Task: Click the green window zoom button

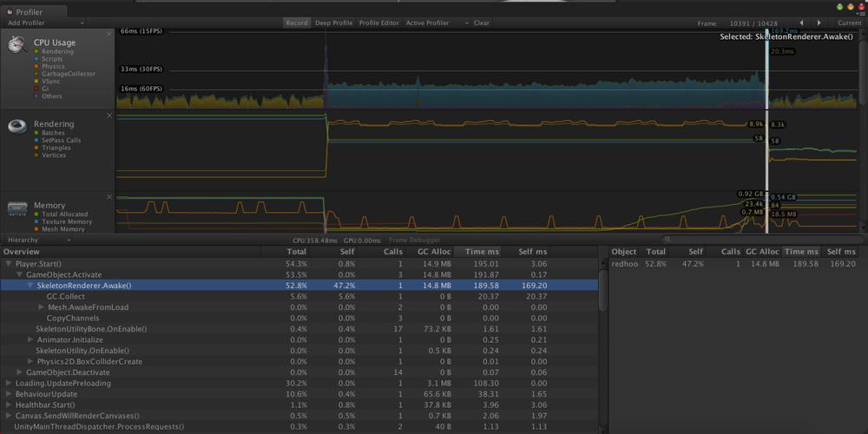Action: tap(839, 7)
